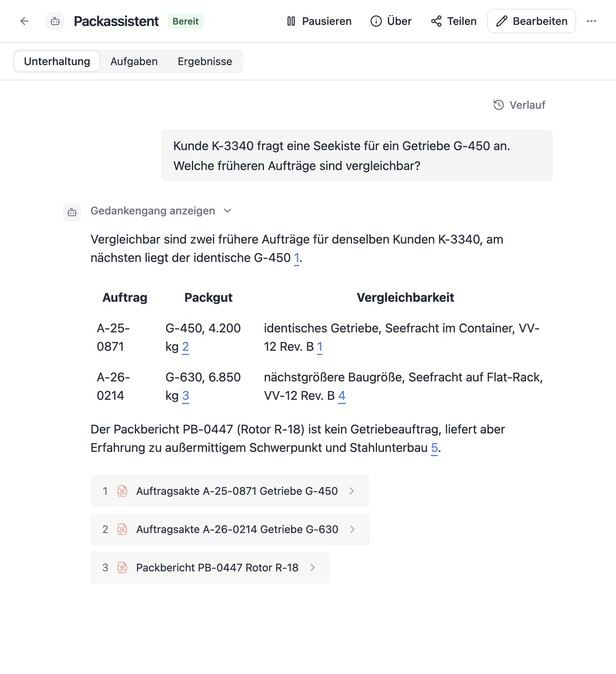The height and width of the screenshot is (674, 616).
Task: Go back with the left arrow icon
Action: tap(25, 21)
